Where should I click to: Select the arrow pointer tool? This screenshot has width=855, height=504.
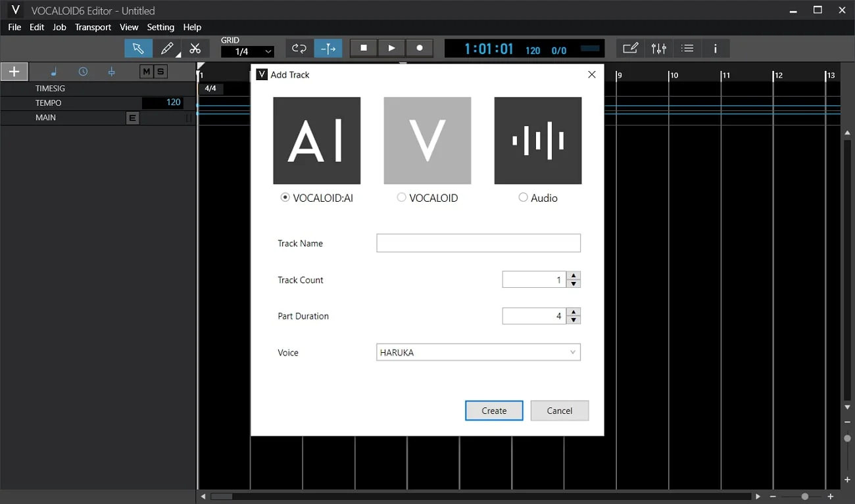[138, 49]
